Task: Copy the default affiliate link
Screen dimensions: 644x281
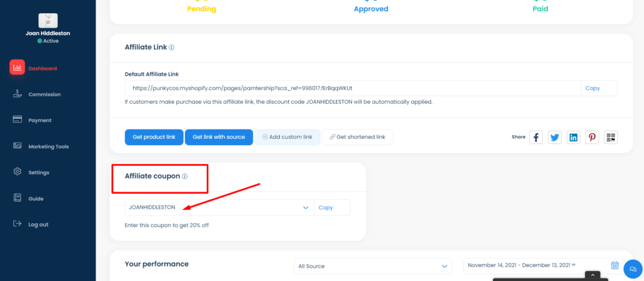Action: pyautogui.click(x=592, y=89)
